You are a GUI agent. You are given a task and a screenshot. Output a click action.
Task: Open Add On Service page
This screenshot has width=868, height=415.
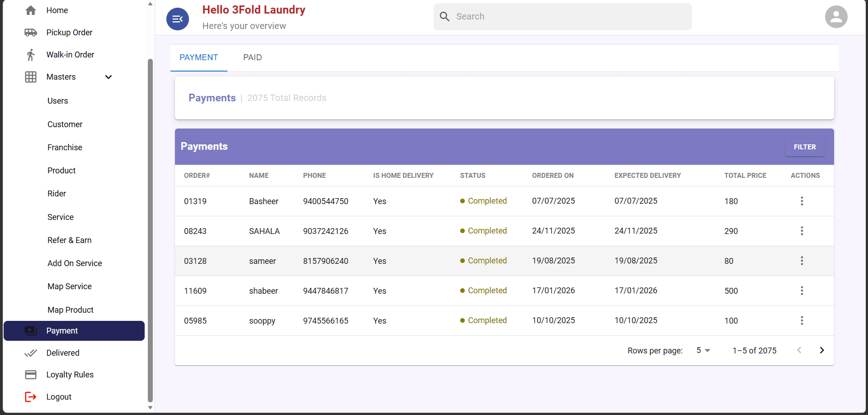[75, 263]
